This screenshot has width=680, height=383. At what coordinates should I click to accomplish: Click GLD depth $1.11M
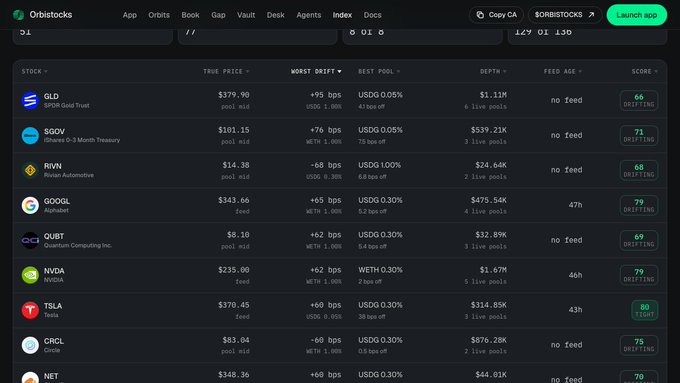coord(493,95)
